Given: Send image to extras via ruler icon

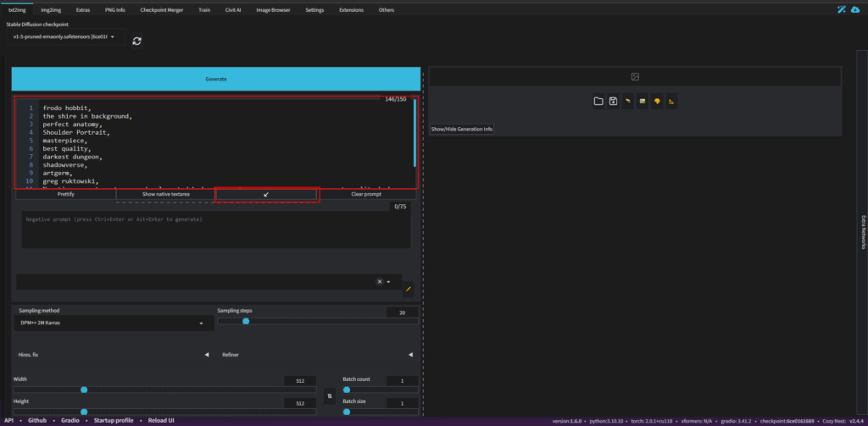Looking at the screenshot, I should (x=671, y=102).
